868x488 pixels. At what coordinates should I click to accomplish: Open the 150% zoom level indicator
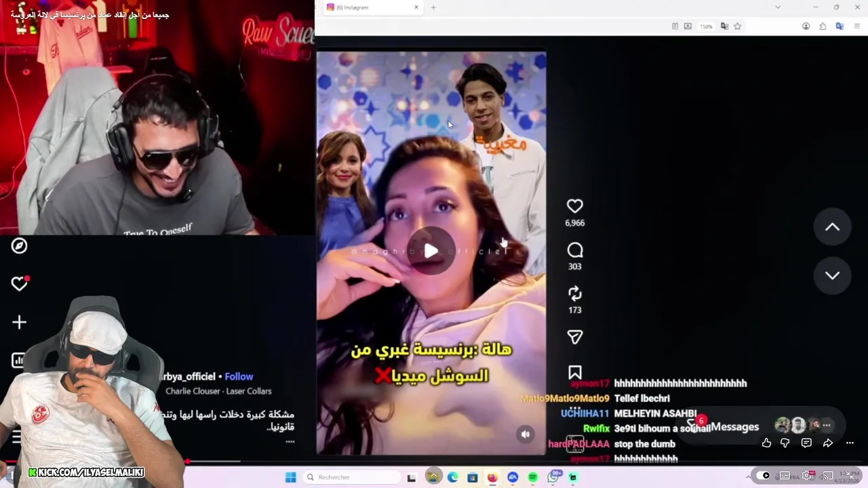click(x=707, y=26)
